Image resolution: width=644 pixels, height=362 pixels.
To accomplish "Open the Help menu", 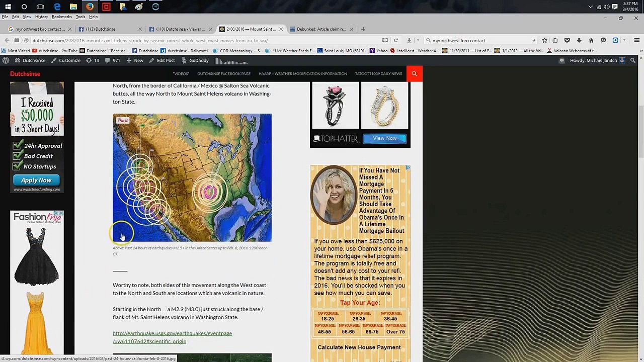I will [94, 17].
